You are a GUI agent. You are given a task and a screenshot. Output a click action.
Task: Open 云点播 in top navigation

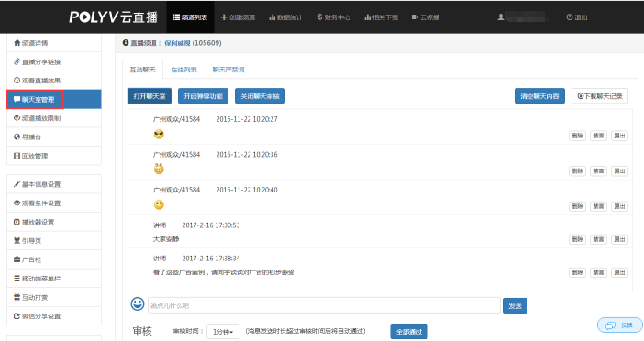pos(426,17)
